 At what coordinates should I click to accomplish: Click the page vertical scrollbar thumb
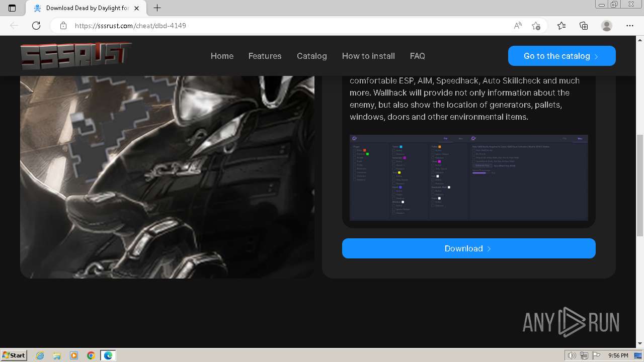tap(640, 185)
